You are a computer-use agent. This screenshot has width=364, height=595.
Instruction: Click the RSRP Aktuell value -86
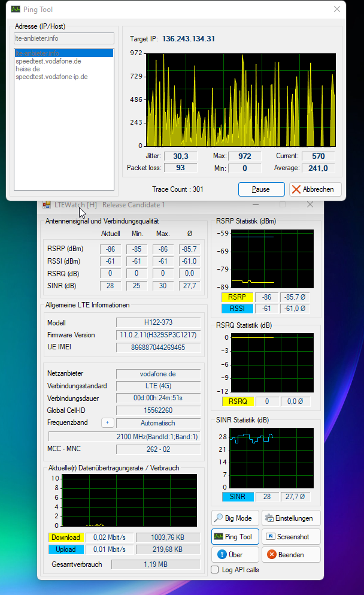coord(110,249)
